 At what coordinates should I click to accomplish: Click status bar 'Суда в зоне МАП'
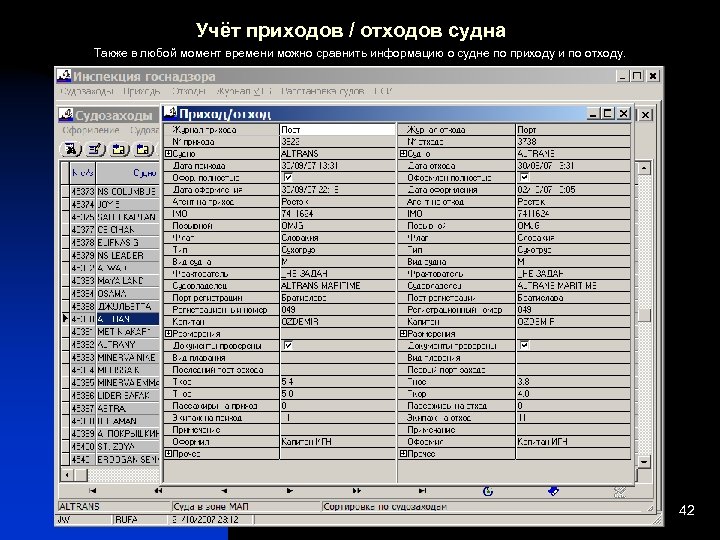point(210,507)
